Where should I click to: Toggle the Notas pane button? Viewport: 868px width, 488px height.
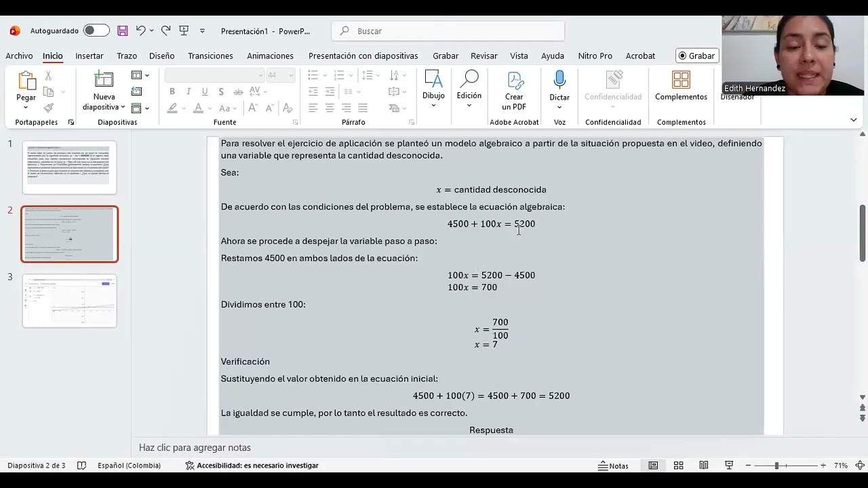(613, 466)
